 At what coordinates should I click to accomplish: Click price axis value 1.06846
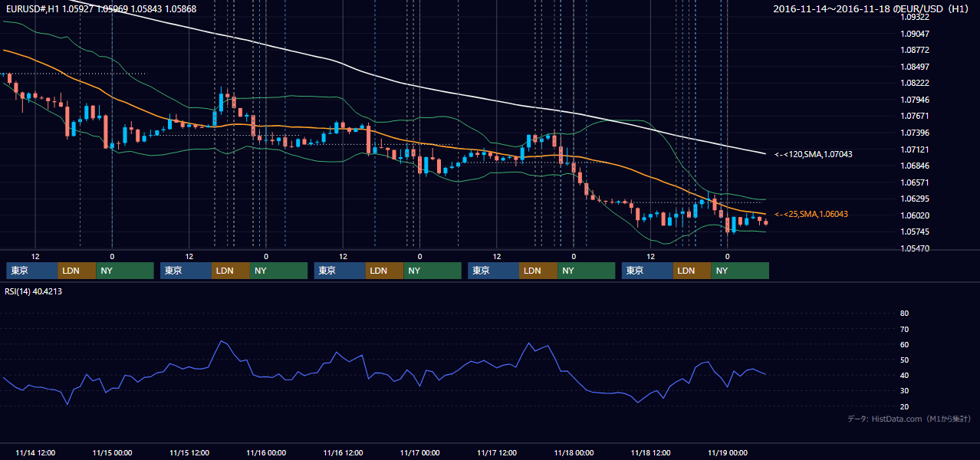pos(914,166)
